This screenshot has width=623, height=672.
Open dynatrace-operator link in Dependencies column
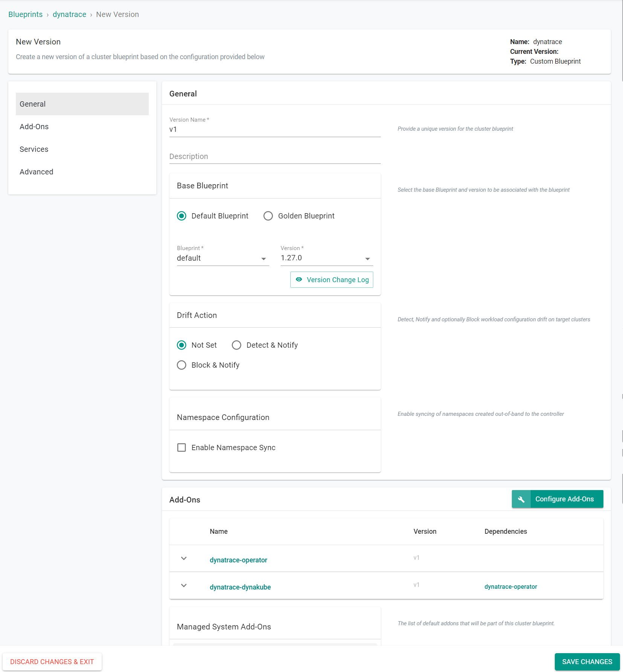click(511, 586)
